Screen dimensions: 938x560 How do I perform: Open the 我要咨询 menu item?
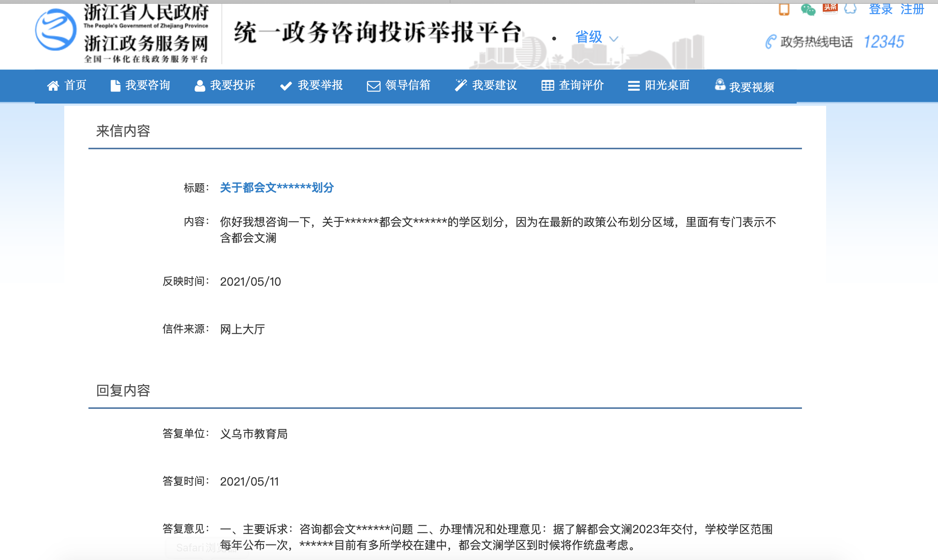point(147,85)
